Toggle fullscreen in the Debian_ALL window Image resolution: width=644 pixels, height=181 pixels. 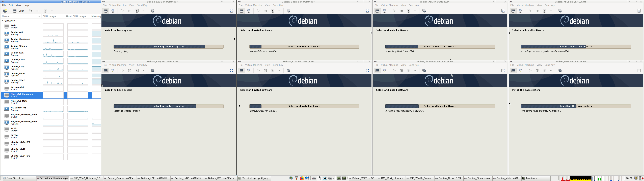[503, 11]
